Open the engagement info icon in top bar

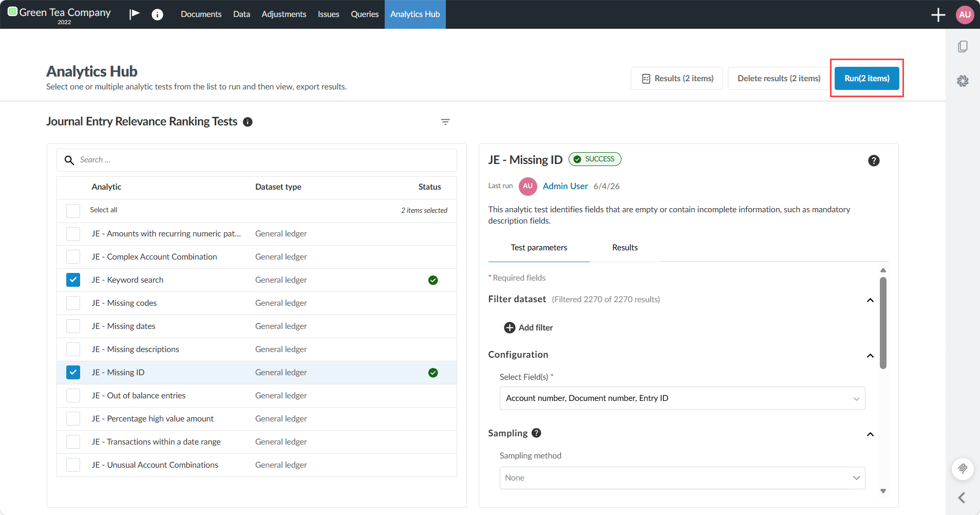pos(158,14)
